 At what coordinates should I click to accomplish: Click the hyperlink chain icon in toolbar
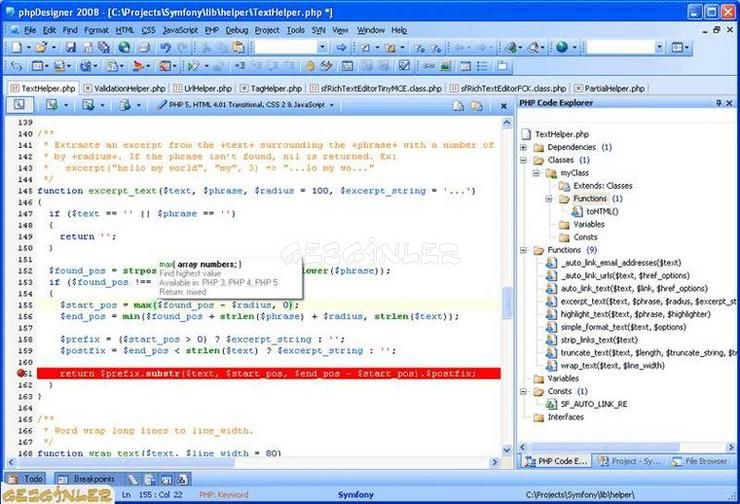click(429, 66)
